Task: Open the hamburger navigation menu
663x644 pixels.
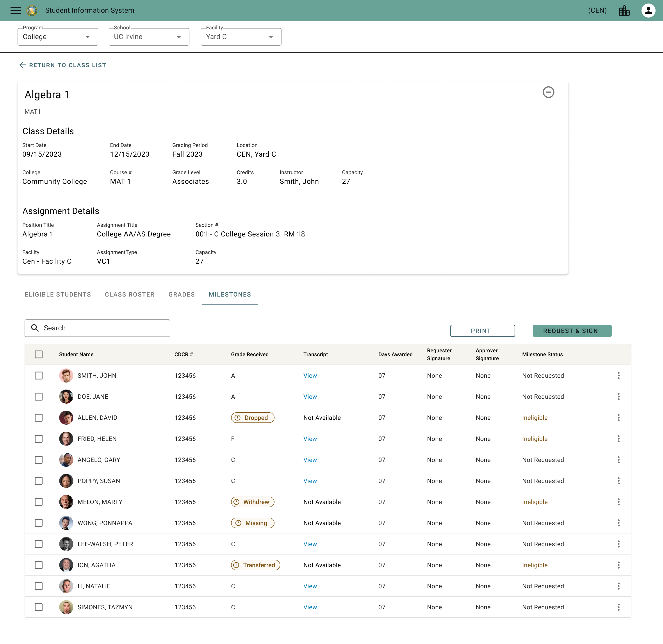Action: coord(16,11)
